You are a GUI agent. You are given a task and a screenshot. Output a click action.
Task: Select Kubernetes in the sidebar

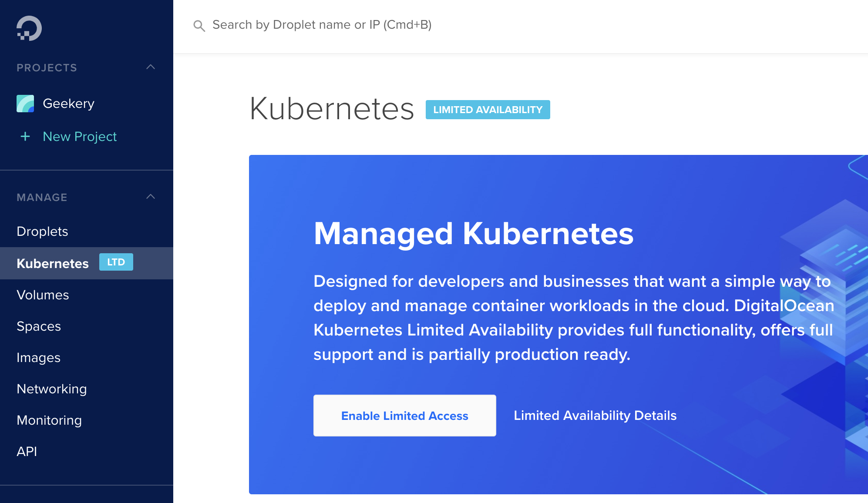coord(53,262)
